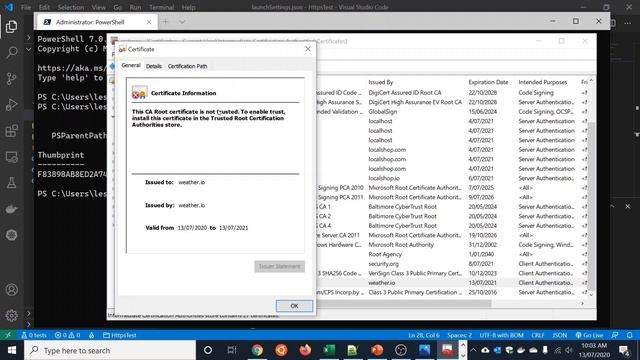The width and height of the screenshot is (640, 360).
Task: Change UTF-8 with BOM encoding
Action: tap(501, 335)
